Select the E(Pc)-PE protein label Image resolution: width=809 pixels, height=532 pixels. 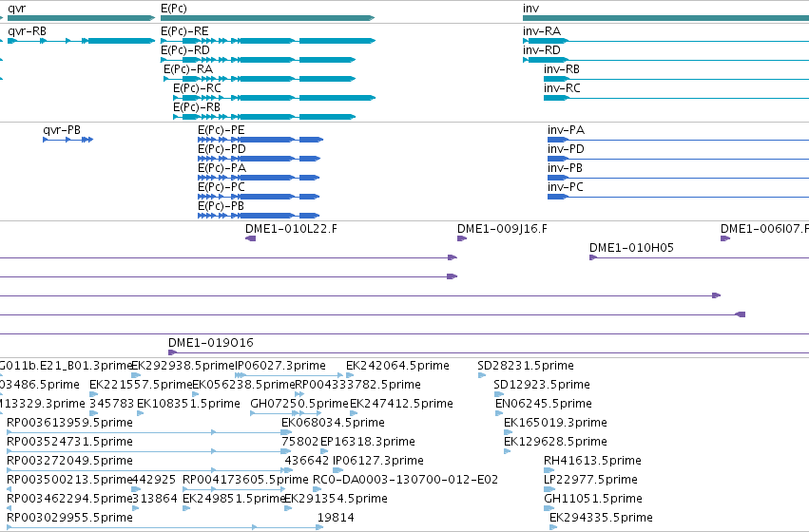(222, 130)
